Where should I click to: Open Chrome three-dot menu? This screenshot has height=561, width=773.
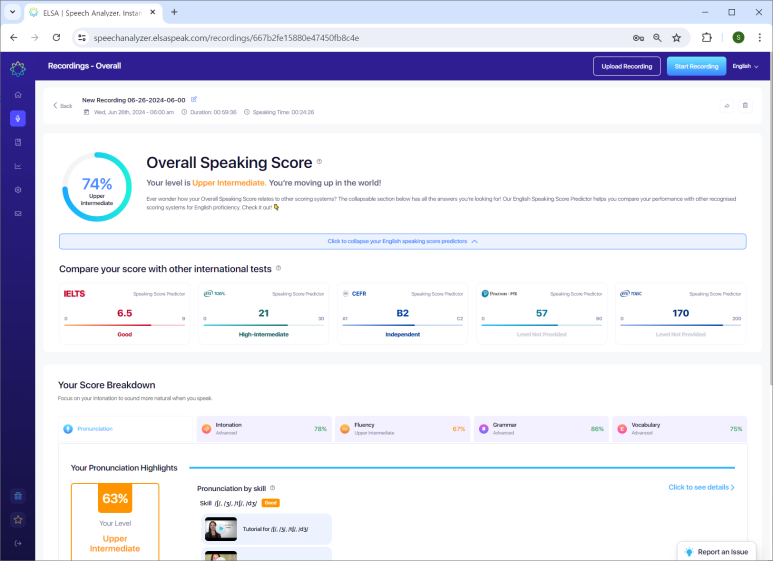click(760, 37)
